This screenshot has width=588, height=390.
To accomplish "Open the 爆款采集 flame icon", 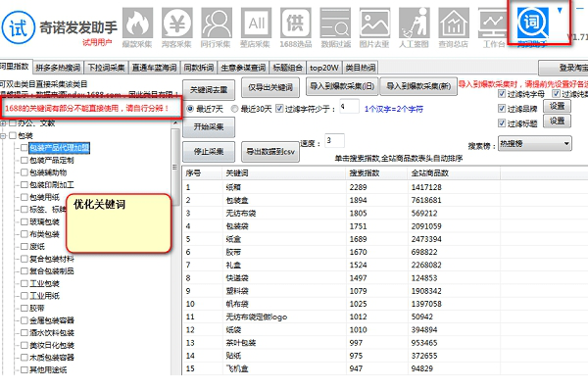I will (137, 24).
